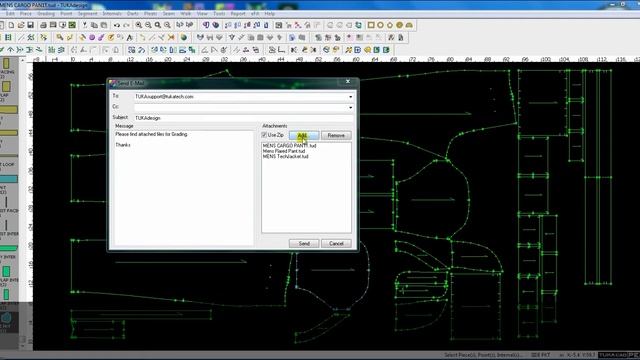
Task: Open the Help menu
Action: tap(269, 13)
